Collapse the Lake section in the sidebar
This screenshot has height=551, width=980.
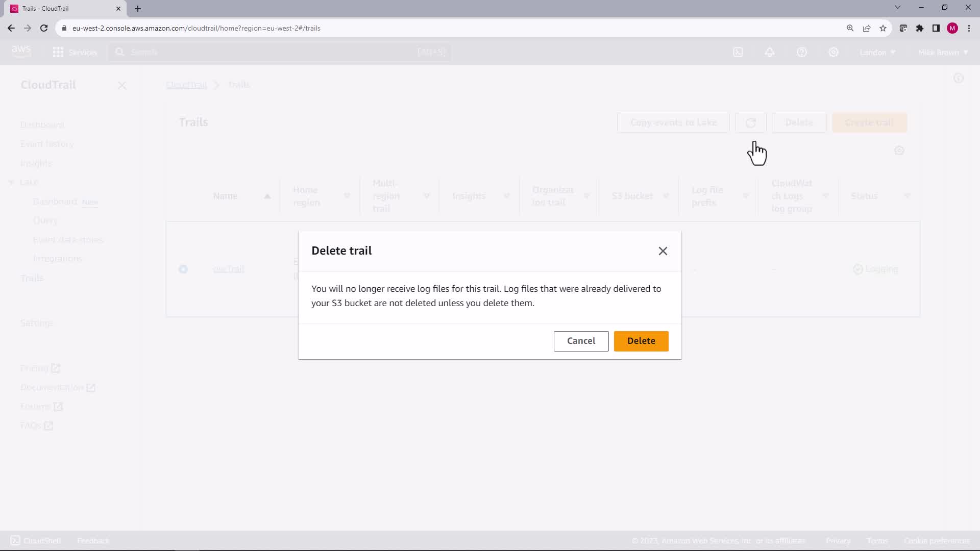pyautogui.click(x=11, y=182)
